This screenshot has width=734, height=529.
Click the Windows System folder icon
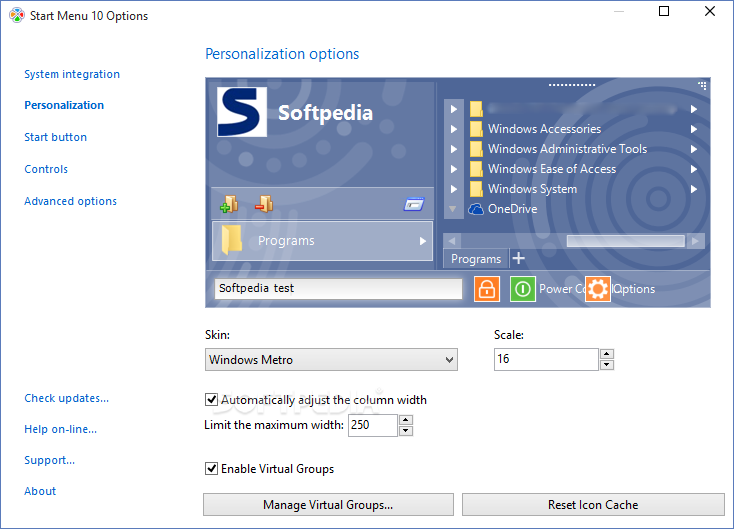click(x=476, y=189)
